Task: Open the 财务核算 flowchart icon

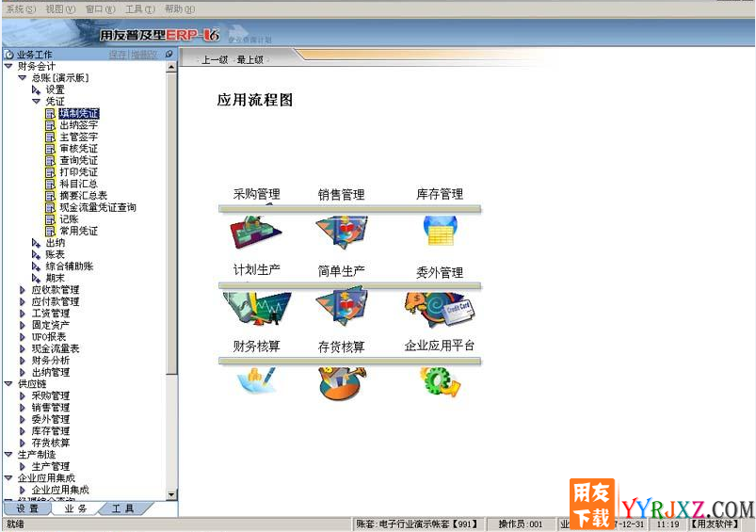Action: coord(256,380)
